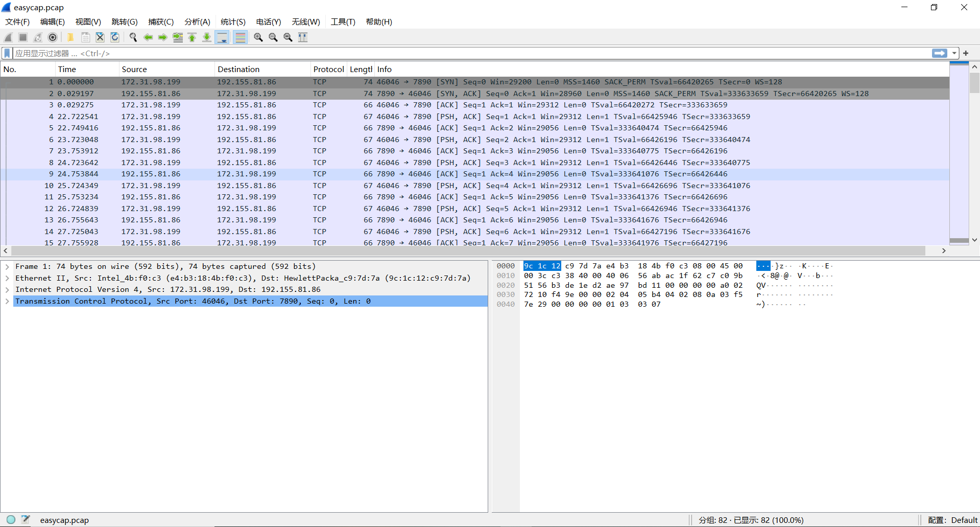Expand Internet Protocol Version 4 tree
980x527 pixels.
coord(7,289)
